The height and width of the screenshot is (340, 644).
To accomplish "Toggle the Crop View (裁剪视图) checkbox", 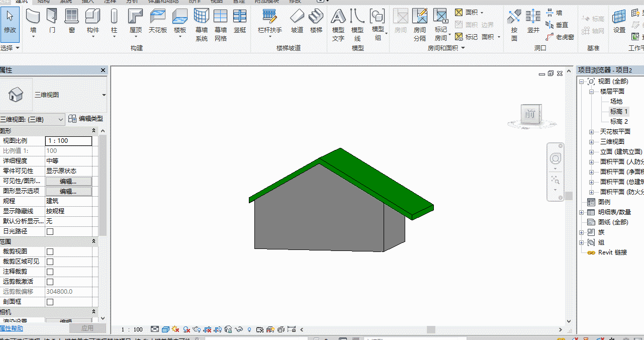I will pos(50,251).
